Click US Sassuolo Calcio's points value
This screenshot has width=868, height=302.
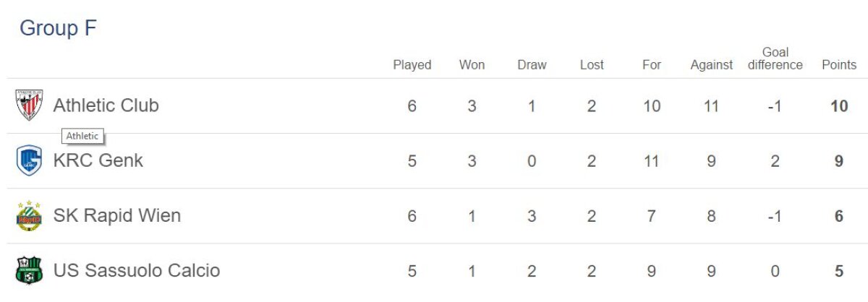click(839, 272)
